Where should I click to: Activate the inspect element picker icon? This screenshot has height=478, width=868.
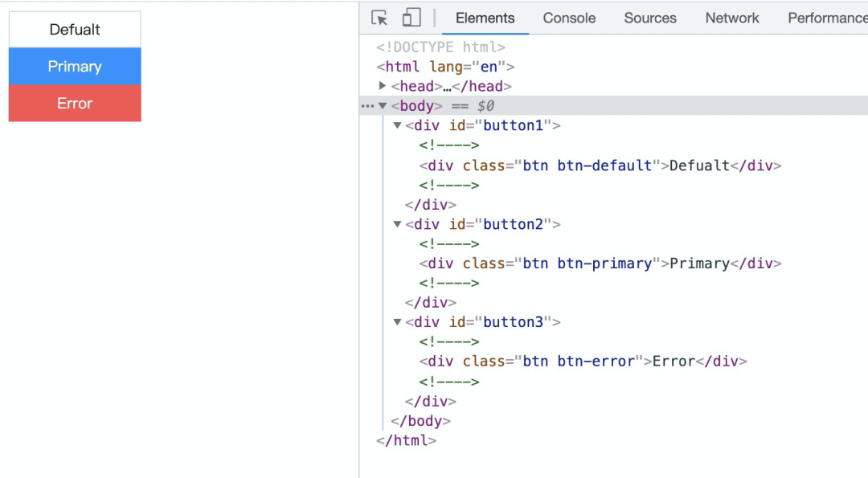point(379,18)
